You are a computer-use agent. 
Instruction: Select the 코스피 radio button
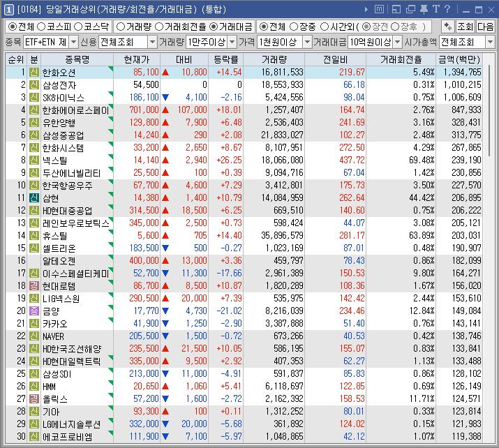(41, 27)
